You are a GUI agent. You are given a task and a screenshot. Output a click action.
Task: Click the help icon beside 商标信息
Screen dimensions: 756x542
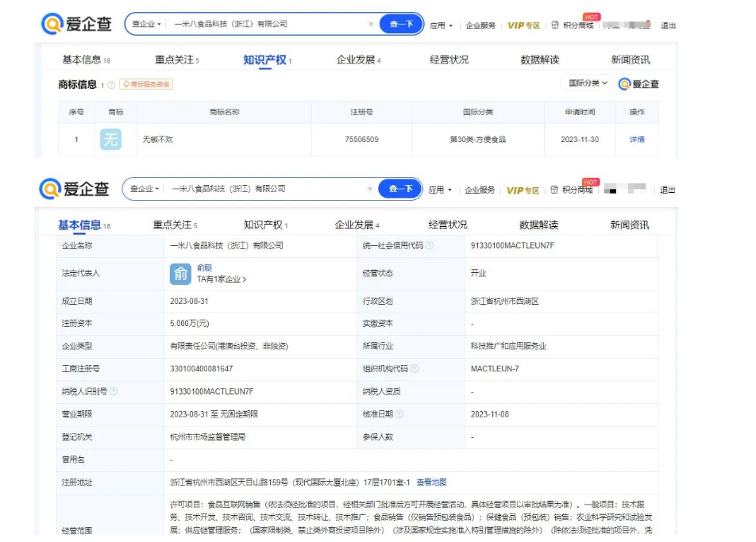(111, 84)
